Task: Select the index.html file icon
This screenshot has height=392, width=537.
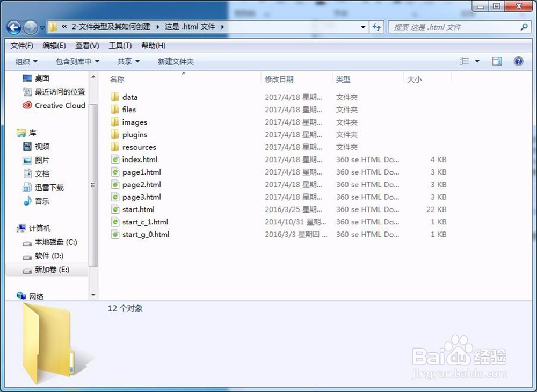Action: (115, 159)
